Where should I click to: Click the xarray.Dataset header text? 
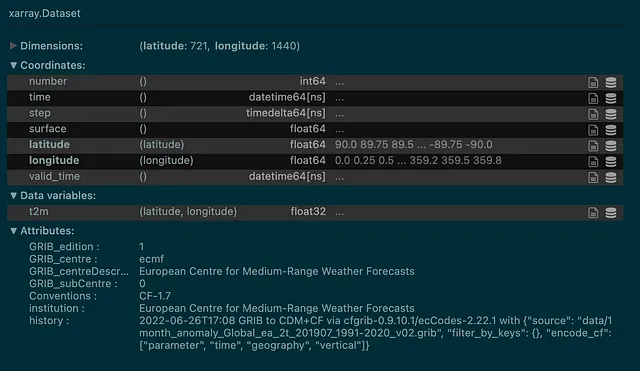coord(44,13)
